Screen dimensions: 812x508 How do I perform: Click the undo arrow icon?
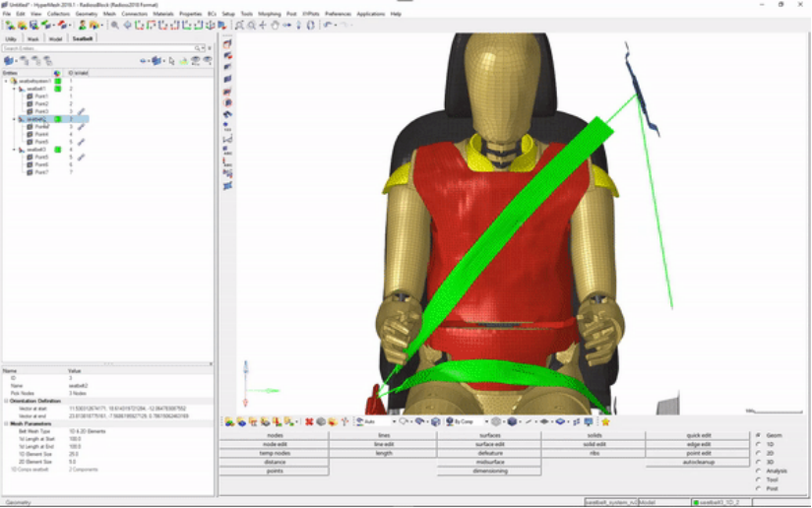click(328, 25)
